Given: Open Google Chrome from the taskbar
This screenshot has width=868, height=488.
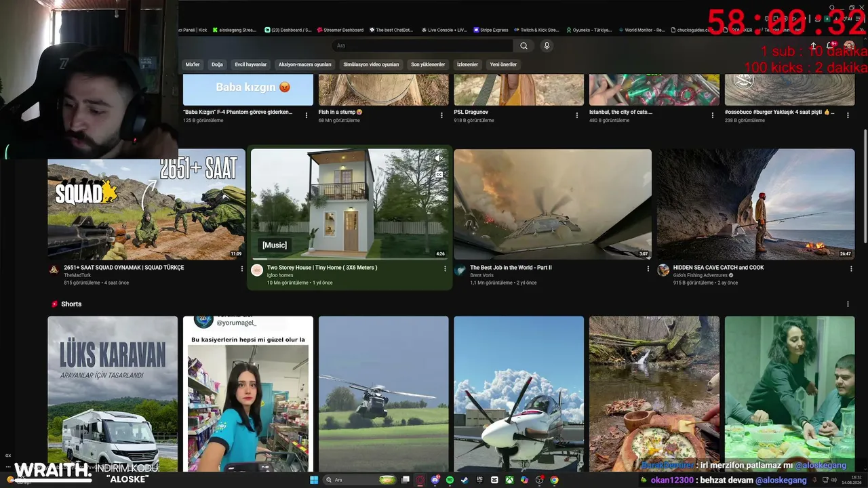Looking at the screenshot, I should pyautogui.click(x=554, y=480).
